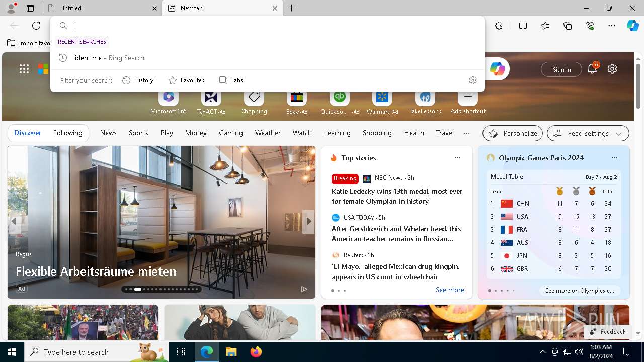The width and height of the screenshot is (644, 362).
Task: Open page settings gear icon
Action: (612, 69)
